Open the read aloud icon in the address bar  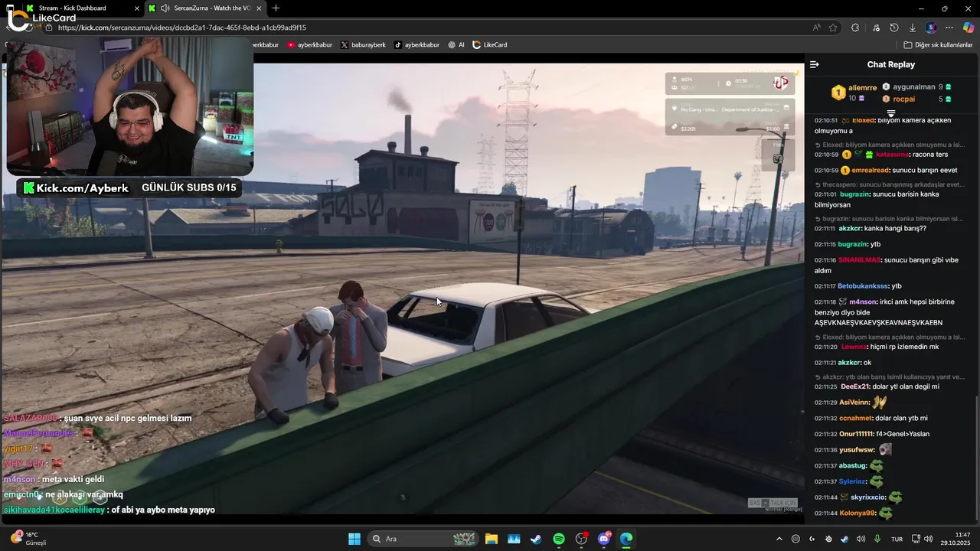(x=817, y=28)
